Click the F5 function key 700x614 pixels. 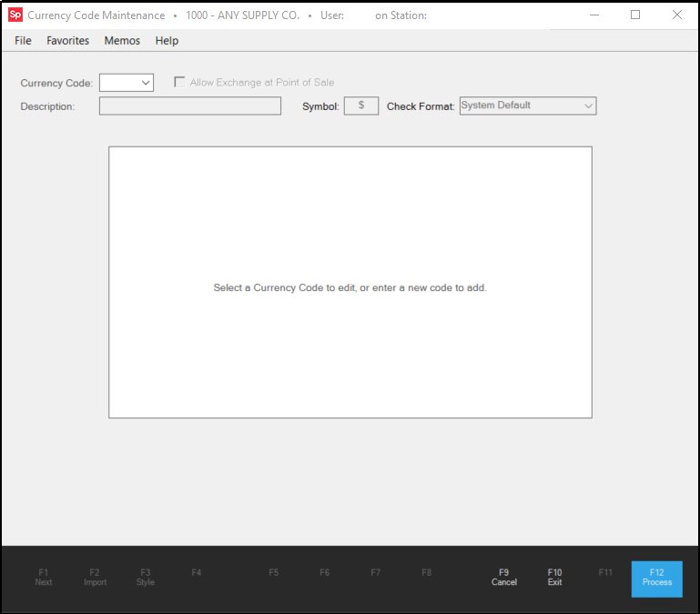pyautogui.click(x=274, y=572)
